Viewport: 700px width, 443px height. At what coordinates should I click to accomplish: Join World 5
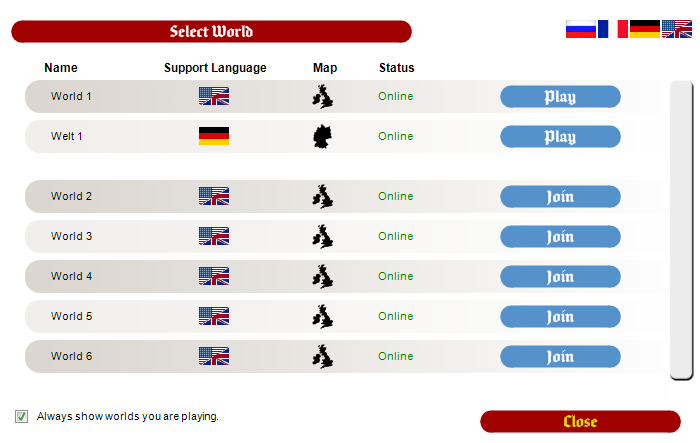click(x=560, y=317)
